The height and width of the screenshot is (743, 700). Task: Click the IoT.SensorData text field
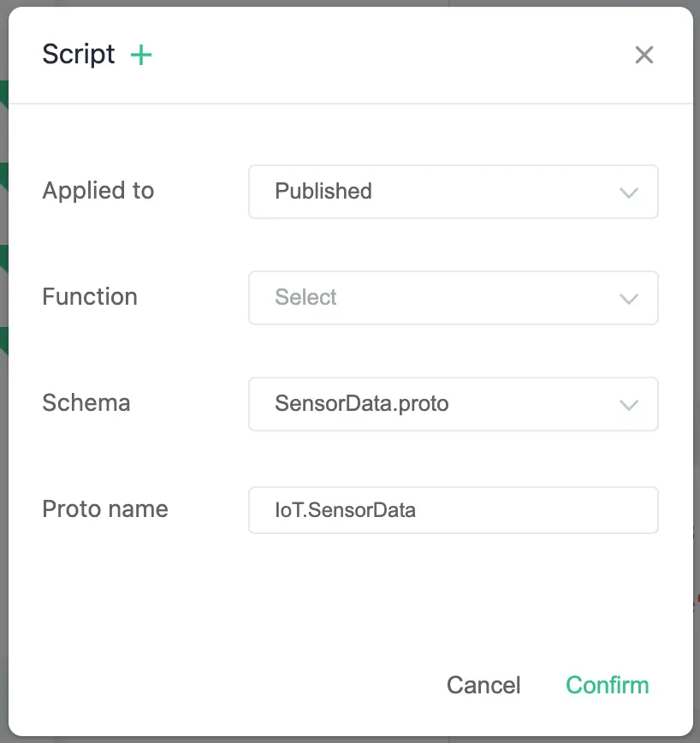click(x=454, y=510)
